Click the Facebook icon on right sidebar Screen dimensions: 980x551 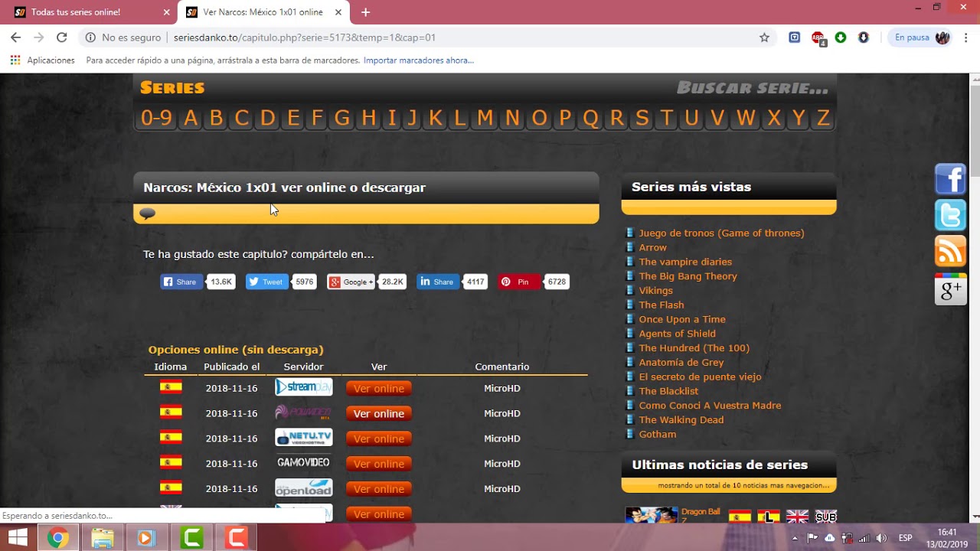[x=950, y=179]
